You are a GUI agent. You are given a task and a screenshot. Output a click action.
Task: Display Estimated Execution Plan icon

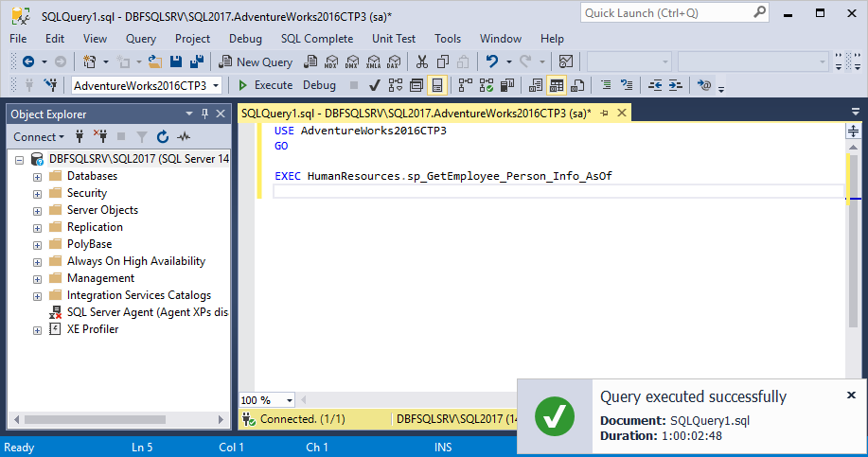point(396,85)
